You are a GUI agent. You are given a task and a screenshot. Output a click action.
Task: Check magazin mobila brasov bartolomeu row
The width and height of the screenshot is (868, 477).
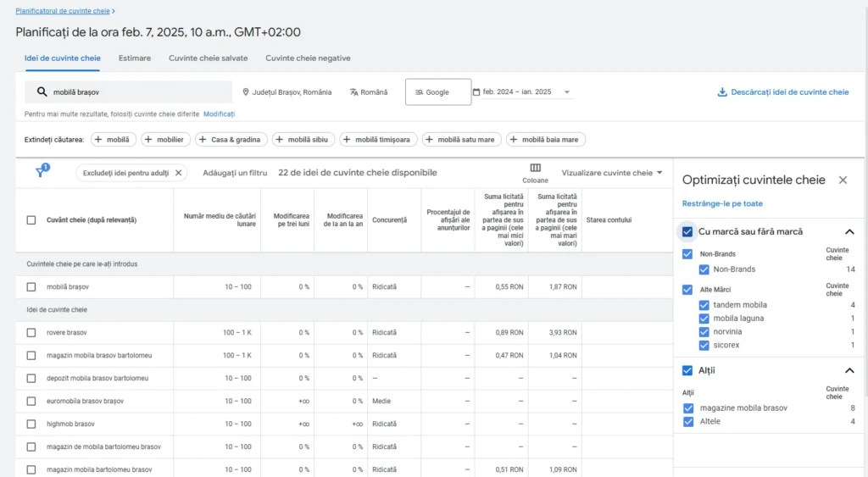31,355
